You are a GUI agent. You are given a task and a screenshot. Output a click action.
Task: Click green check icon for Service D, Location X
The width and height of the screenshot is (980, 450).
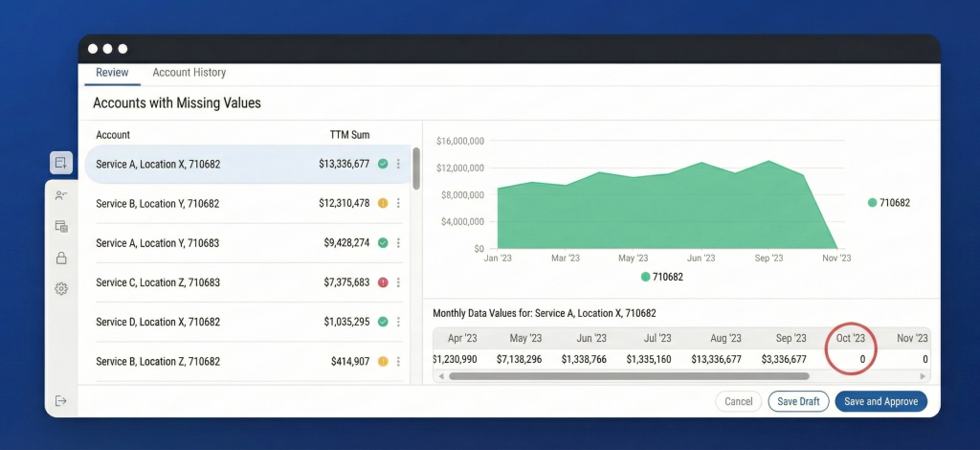[x=383, y=322]
